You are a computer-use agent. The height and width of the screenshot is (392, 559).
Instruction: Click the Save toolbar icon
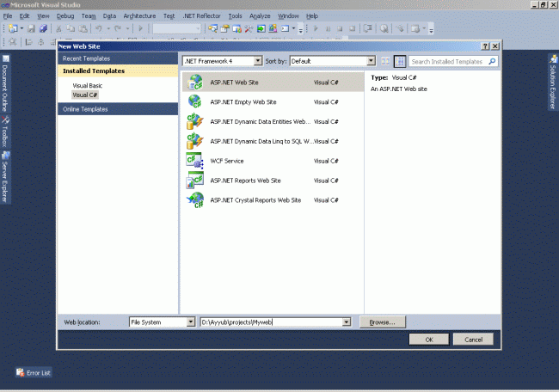[31, 28]
